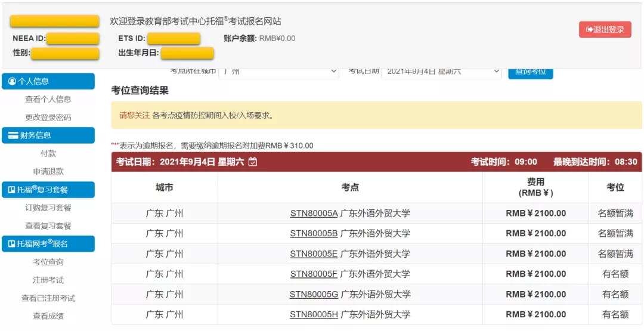Screen dimensions: 644x331
Task: Click 有名额 in the STN80005H row
Action: 615,314
